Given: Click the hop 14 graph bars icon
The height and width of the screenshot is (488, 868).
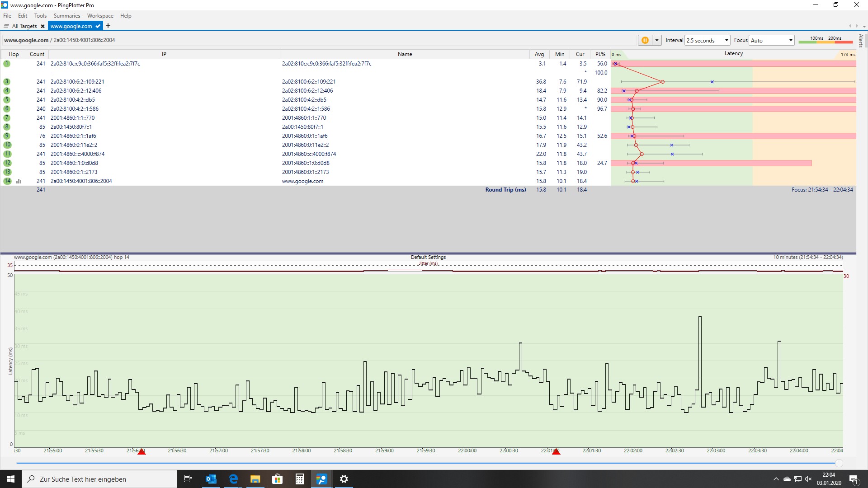Looking at the screenshot, I should click(19, 181).
